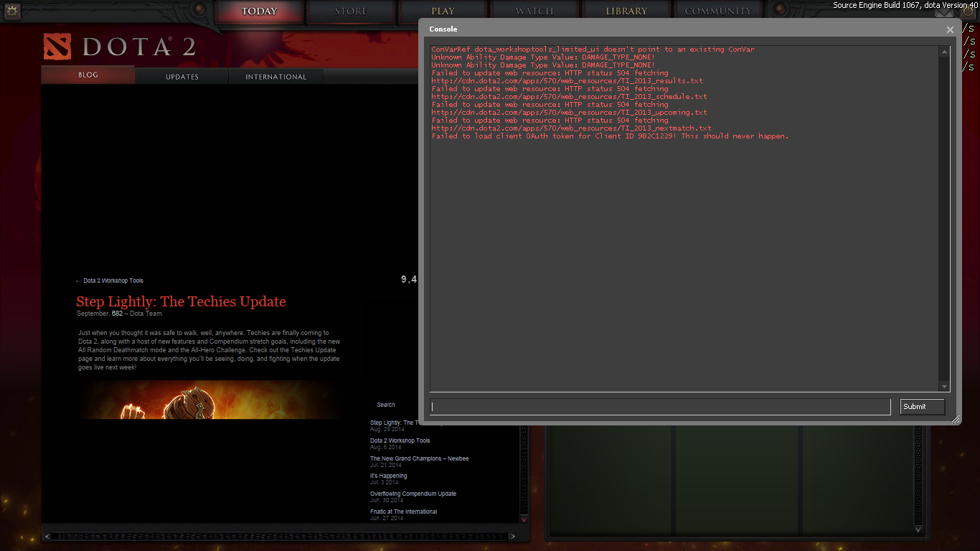
Task: Open the Dota 2 Workshop Tools post dated Aug. 6
Action: click(400, 441)
